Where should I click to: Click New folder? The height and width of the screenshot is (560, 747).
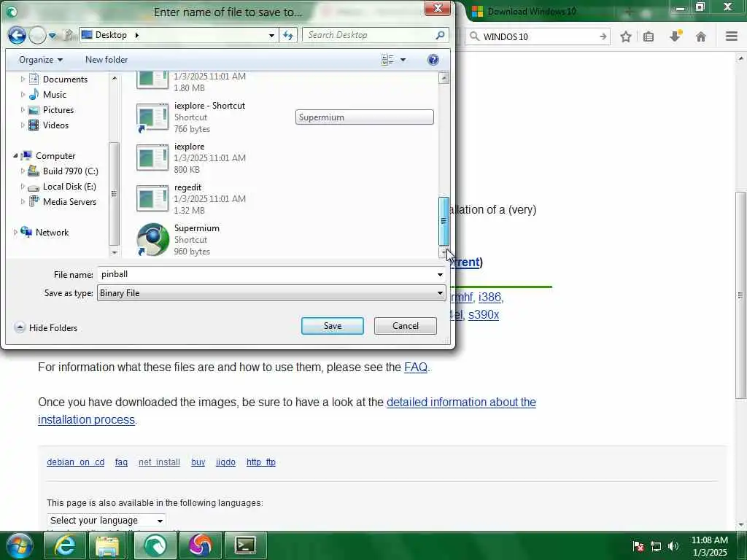tap(107, 60)
